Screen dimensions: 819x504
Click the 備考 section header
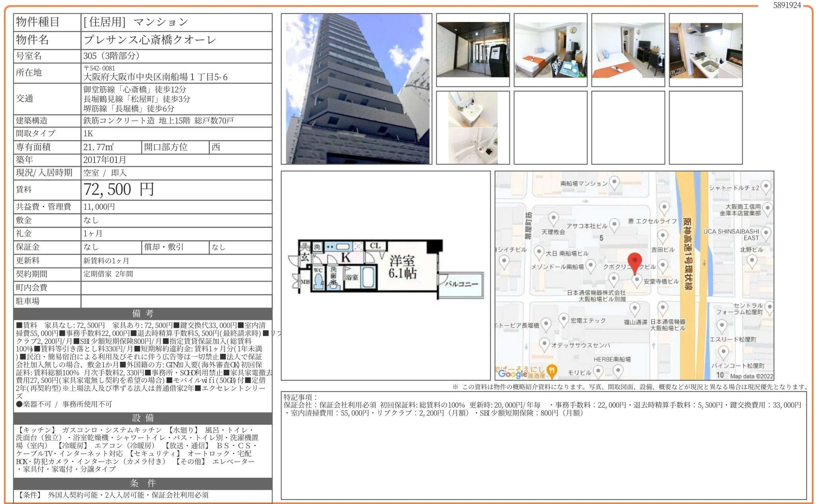(143, 314)
